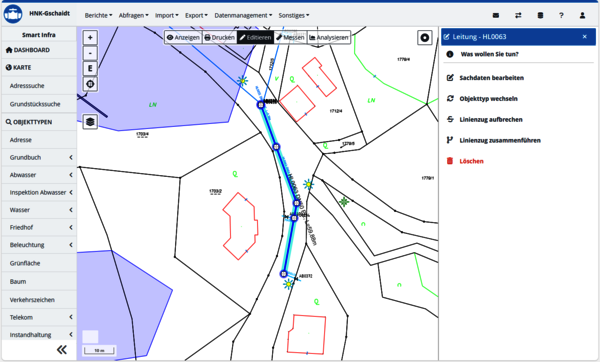This screenshot has width=600, height=362.
Task: Click the HNK-Gschaidt logo icon
Action: pos(13,14)
